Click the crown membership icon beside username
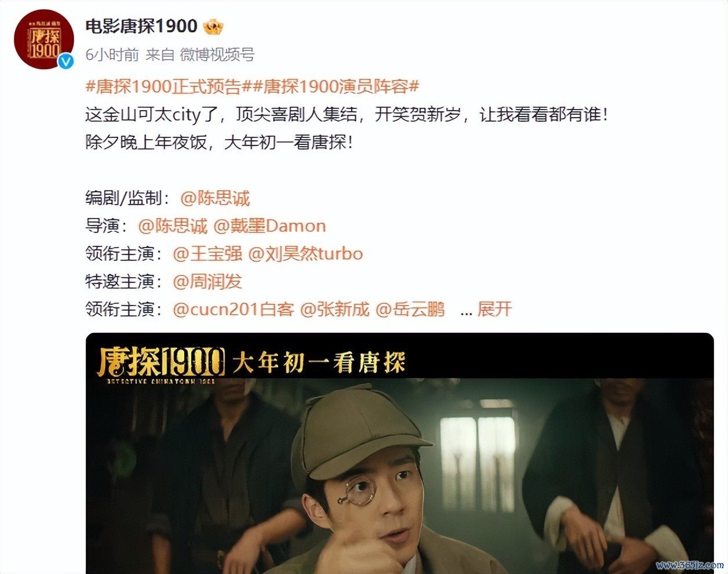The height and width of the screenshot is (574, 728). click(x=213, y=26)
